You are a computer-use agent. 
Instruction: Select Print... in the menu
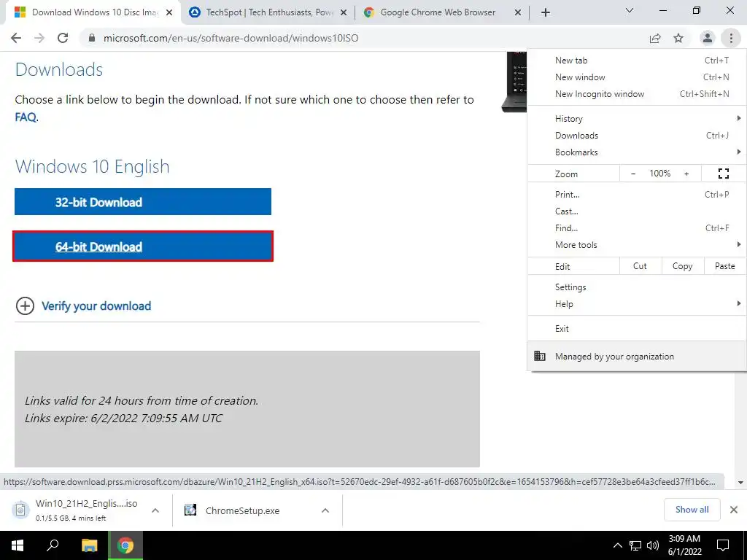point(636,194)
